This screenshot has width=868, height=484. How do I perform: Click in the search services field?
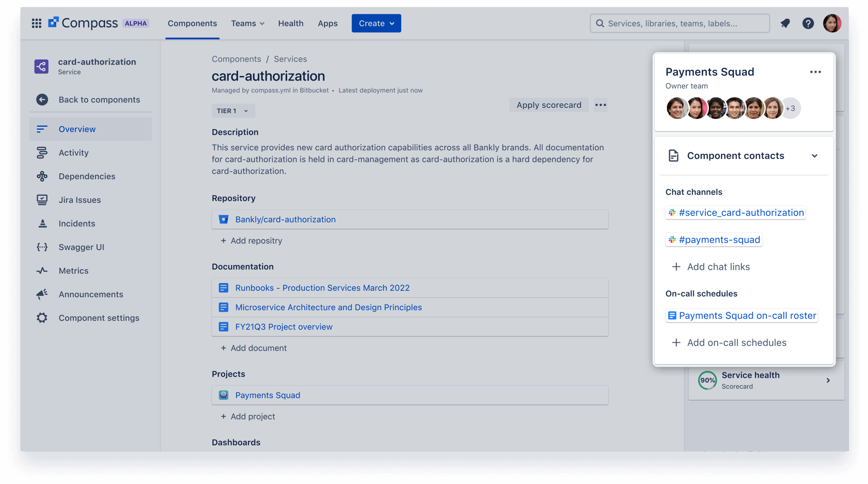(680, 24)
